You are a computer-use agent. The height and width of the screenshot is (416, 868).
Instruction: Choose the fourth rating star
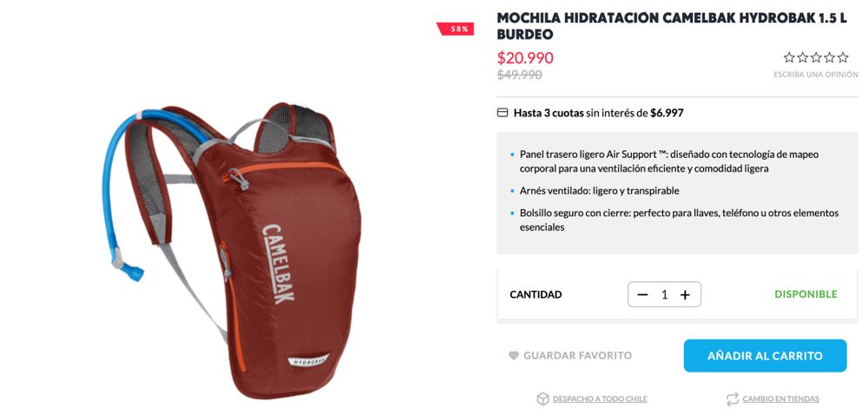(x=829, y=57)
